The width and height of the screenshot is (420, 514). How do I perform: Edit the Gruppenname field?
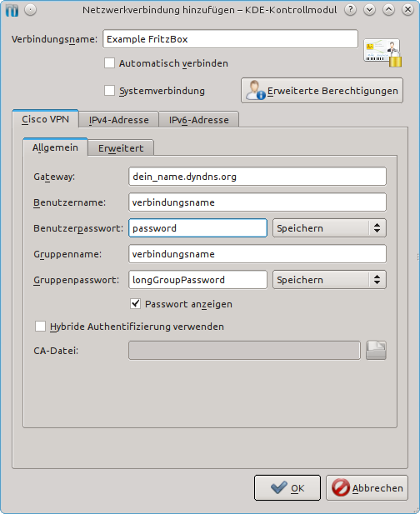pyautogui.click(x=257, y=254)
